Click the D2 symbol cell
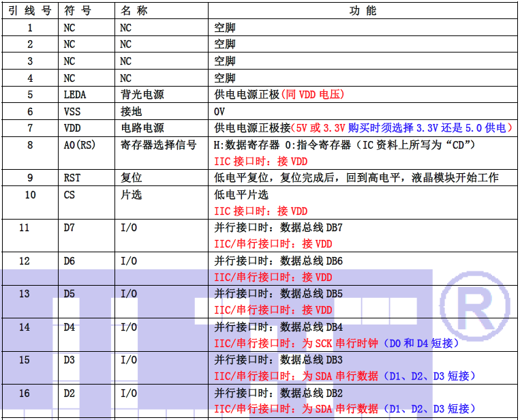The image size is (520, 420). click(x=69, y=393)
